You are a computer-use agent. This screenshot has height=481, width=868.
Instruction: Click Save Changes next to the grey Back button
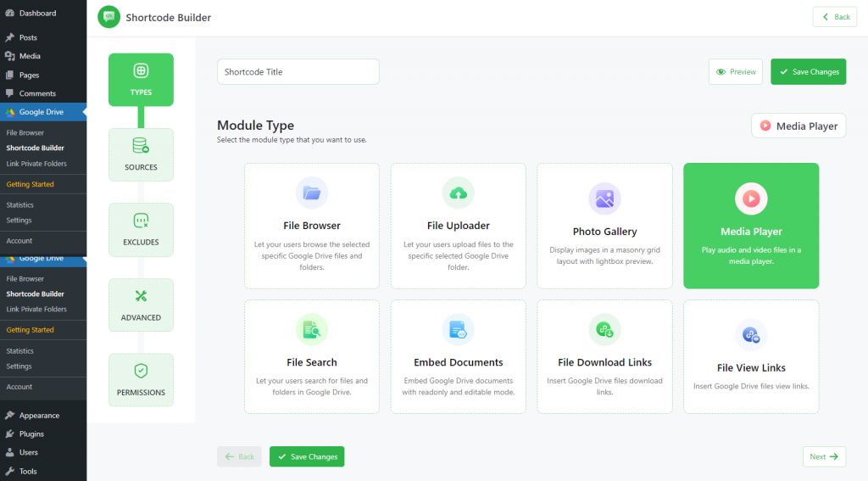pos(307,456)
